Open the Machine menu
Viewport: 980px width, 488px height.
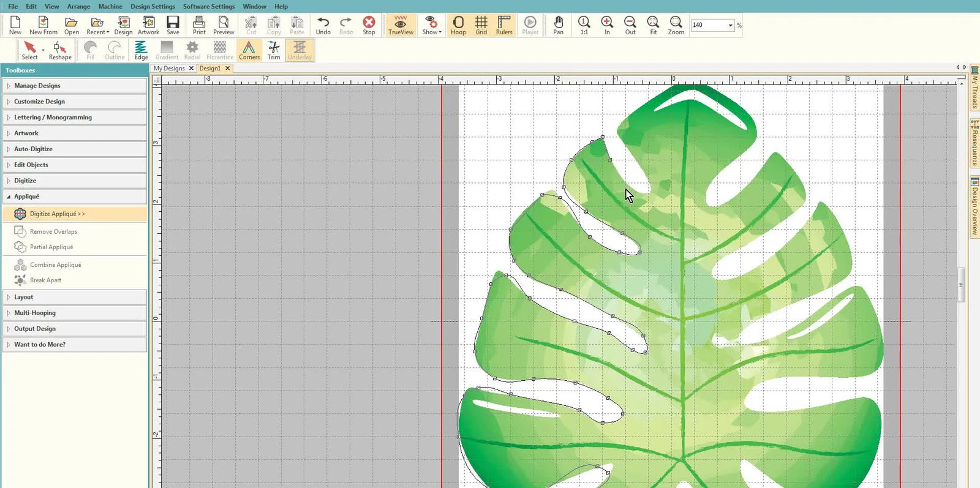(110, 6)
